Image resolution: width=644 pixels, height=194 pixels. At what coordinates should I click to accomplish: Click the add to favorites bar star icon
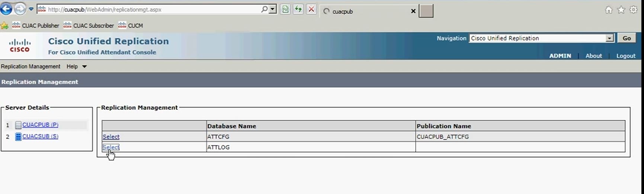(x=4, y=25)
